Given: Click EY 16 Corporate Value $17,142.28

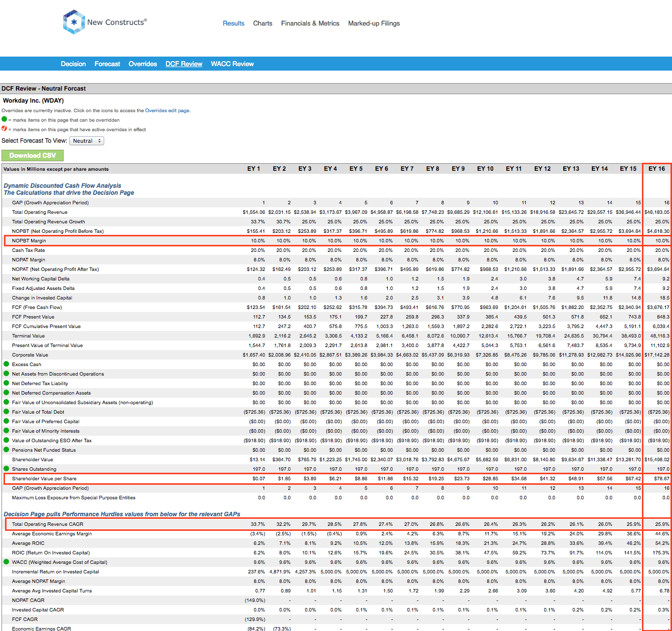Looking at the screenshot, I should pos(657,355).
